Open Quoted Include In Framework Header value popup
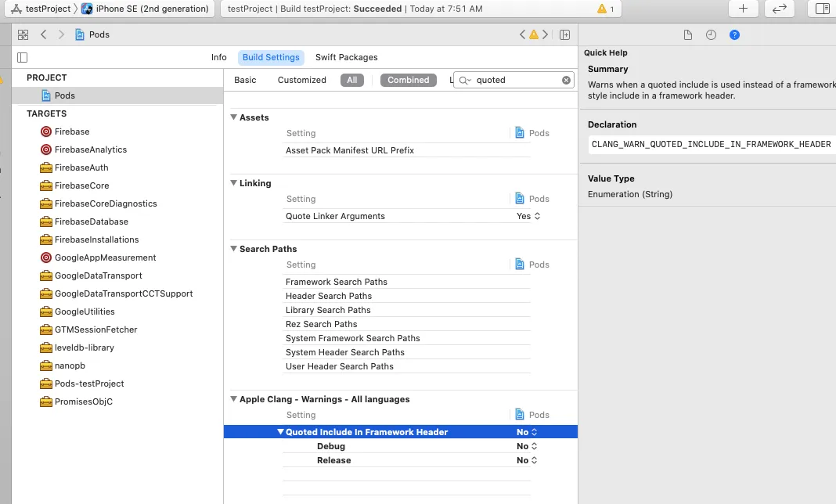 [527, 432]
